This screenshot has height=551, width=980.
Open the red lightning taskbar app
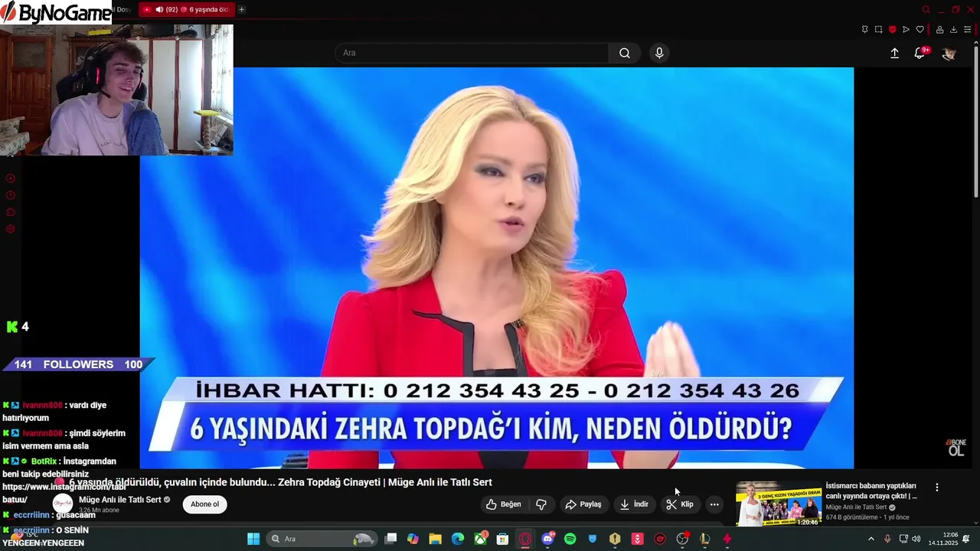(x=727, y=539)
